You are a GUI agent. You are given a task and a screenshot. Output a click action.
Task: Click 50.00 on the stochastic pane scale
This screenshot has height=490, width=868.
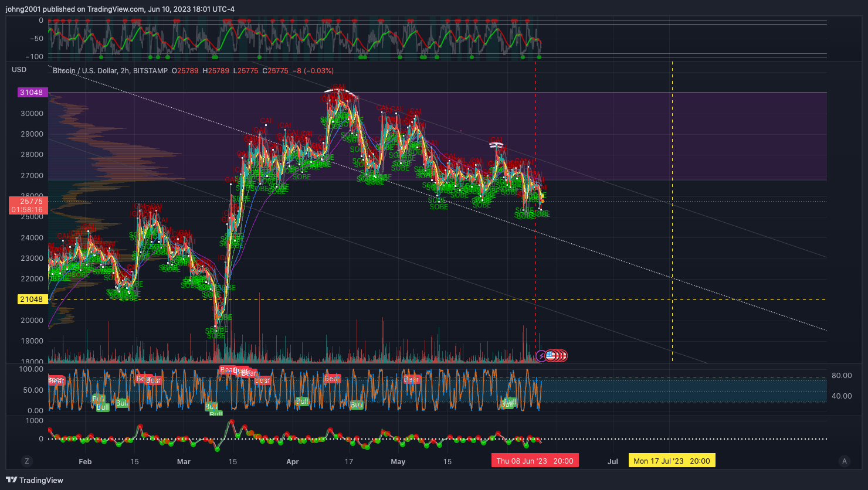[33, 390]
